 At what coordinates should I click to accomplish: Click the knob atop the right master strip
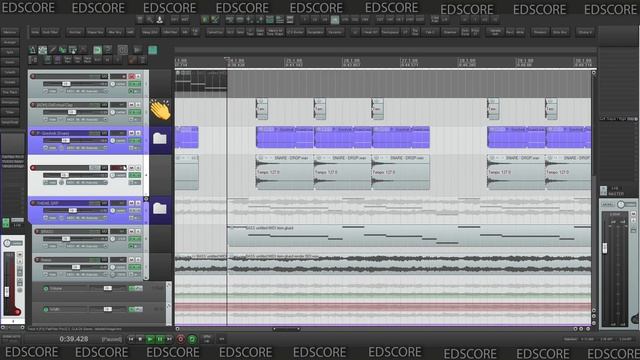tap(621, 204)
